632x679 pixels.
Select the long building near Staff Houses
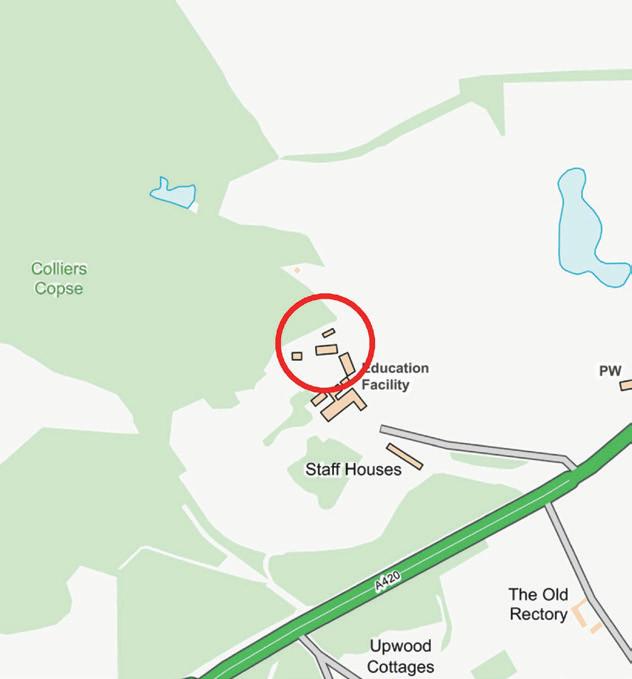405,456
